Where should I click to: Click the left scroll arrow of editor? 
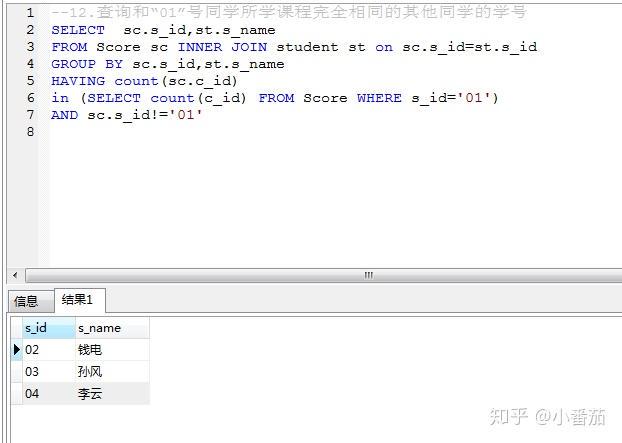pyautogui.click(x=15, y=275)
